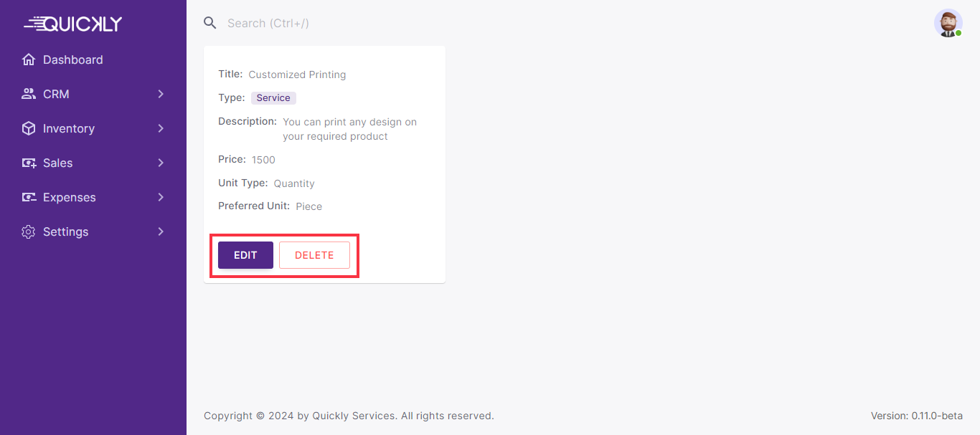Expand the Sales submenu chevron
The height and width of the screenshot is (435, 980).
[x=161, y=163]
